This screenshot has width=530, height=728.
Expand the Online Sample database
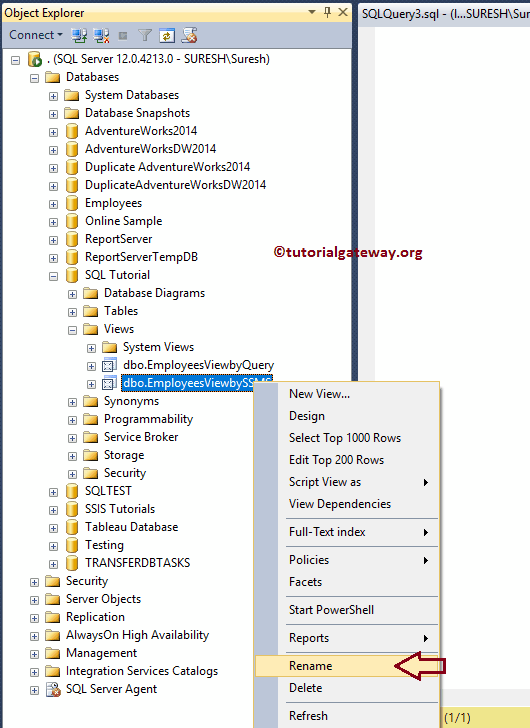click(53, 222)
